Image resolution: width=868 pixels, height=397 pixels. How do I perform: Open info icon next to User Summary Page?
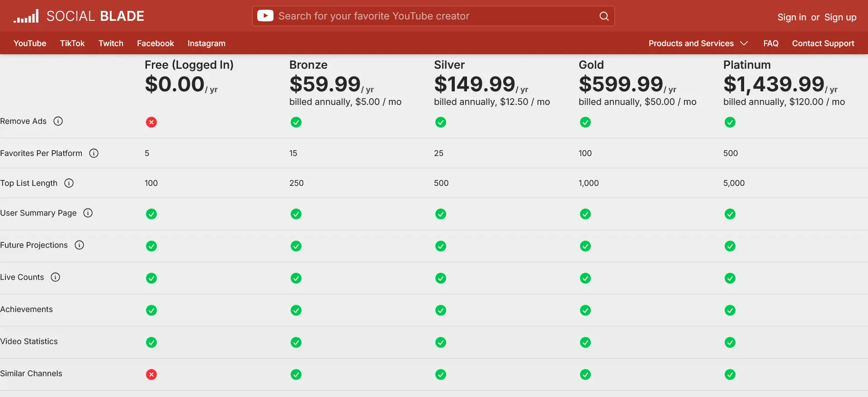[x=88, y=213]
